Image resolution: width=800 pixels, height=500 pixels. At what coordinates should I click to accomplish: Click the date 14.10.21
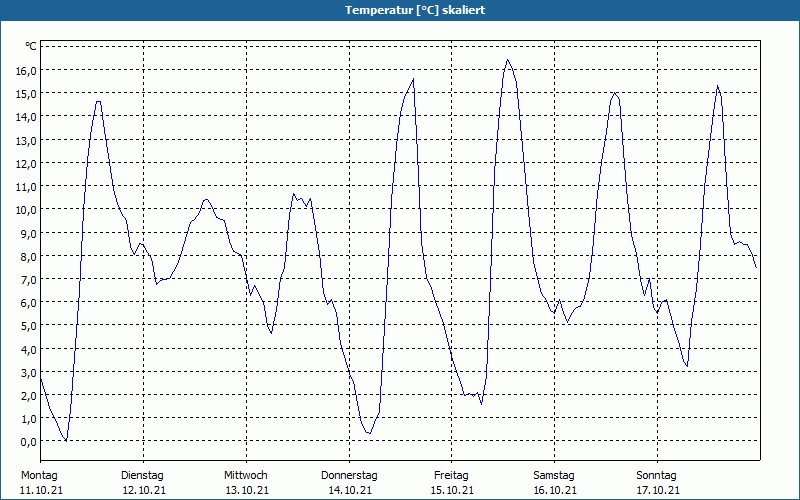coord(350,490)
